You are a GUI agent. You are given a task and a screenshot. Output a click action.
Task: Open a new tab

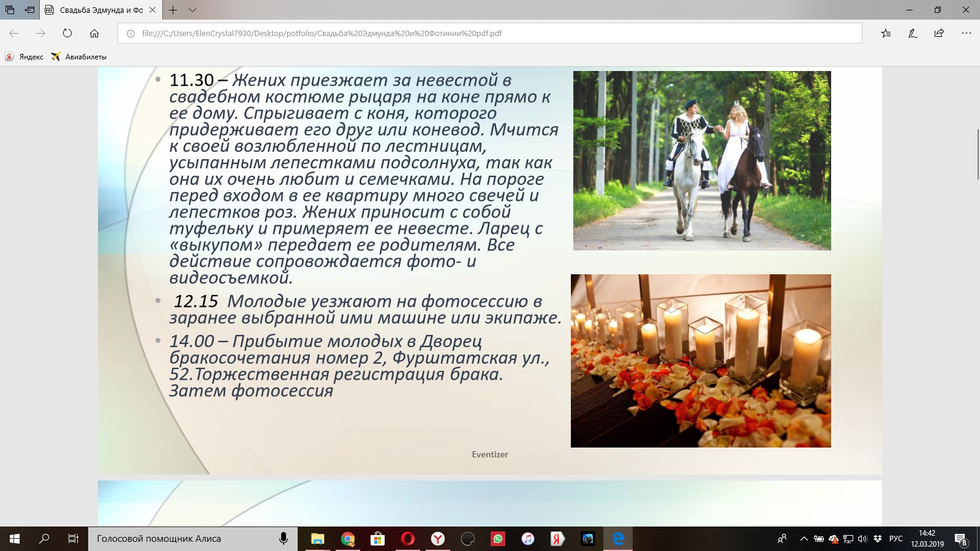[x=173, y=10]
